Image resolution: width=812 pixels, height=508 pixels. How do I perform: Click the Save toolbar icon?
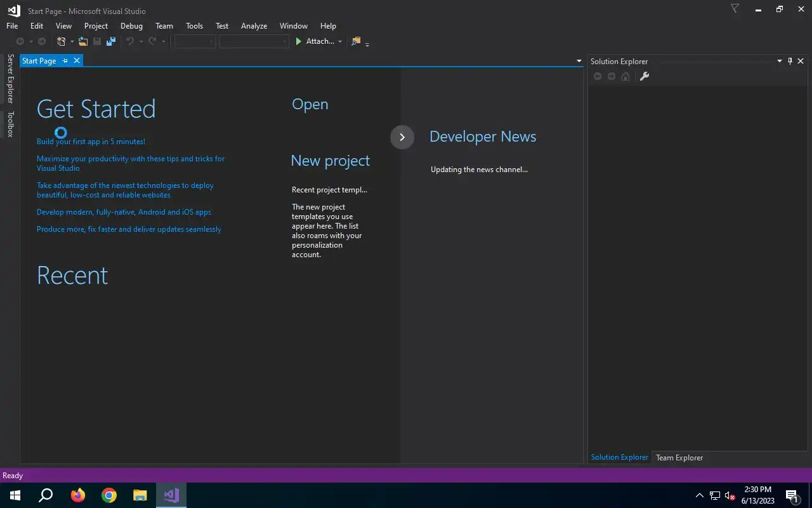coord(97,41)
